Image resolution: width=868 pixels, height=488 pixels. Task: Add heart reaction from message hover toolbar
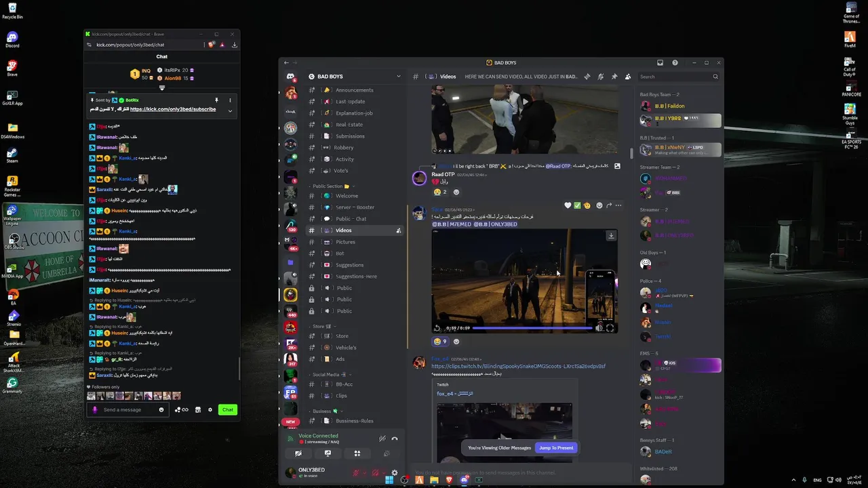pos(568,205)
